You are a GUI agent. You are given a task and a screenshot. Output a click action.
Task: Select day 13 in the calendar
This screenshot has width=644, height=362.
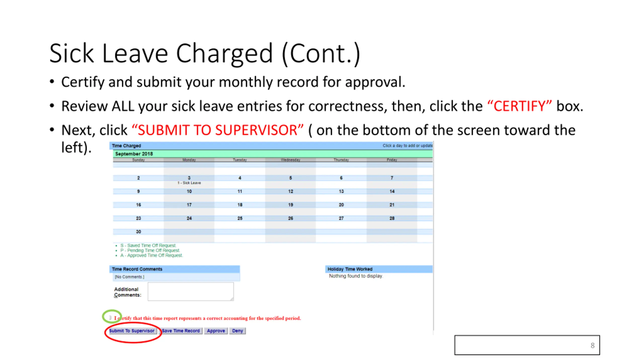click(x=341, y=191)
